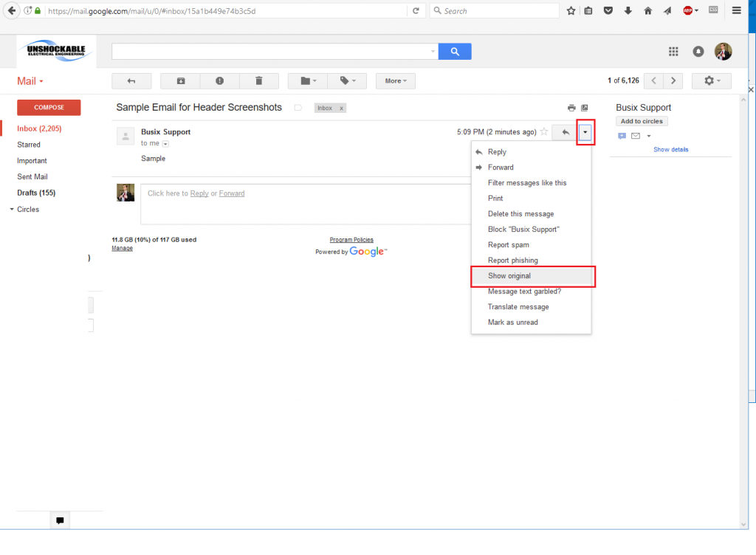Open the Google apps grid icon
Screen dimensions: 756x555
pyautogui.click(x=673, y=52)
